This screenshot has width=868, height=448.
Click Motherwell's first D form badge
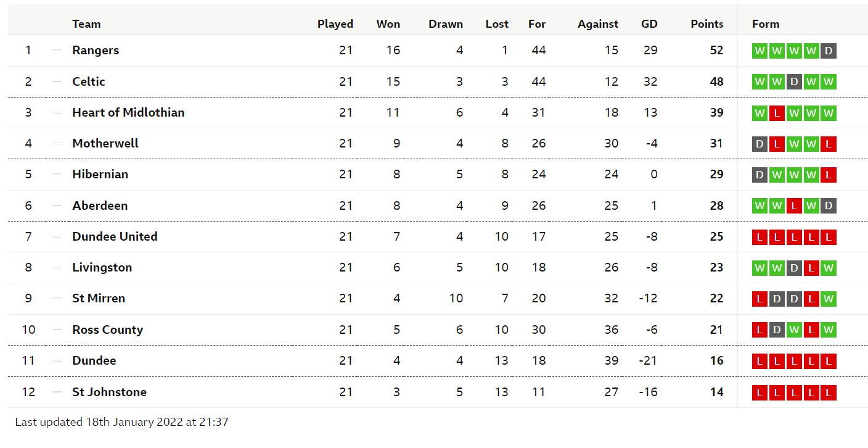pos(759,144)
